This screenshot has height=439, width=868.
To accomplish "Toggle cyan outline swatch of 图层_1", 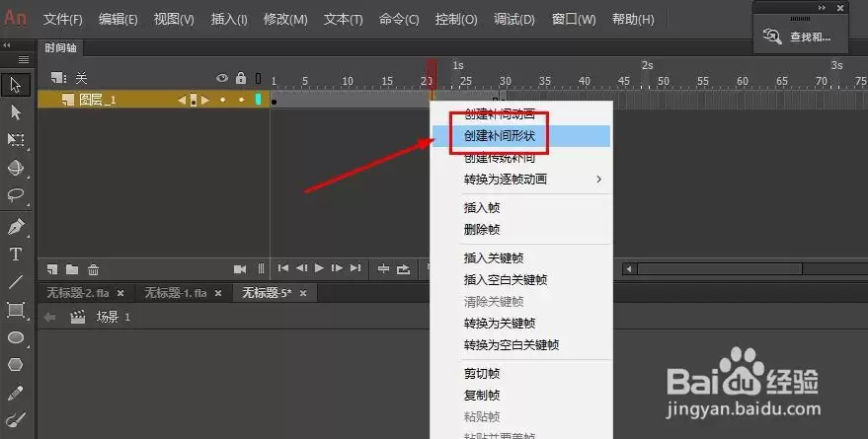I will [258, 100].
